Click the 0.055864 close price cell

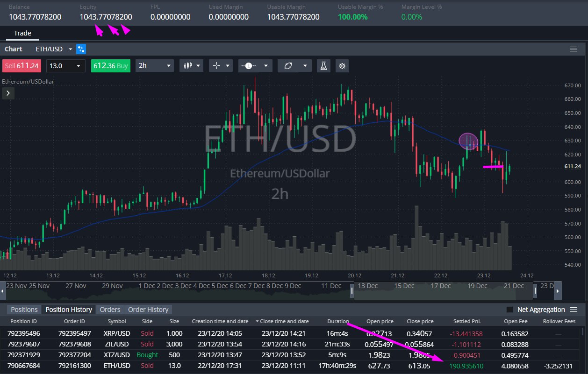coord(420,344)
